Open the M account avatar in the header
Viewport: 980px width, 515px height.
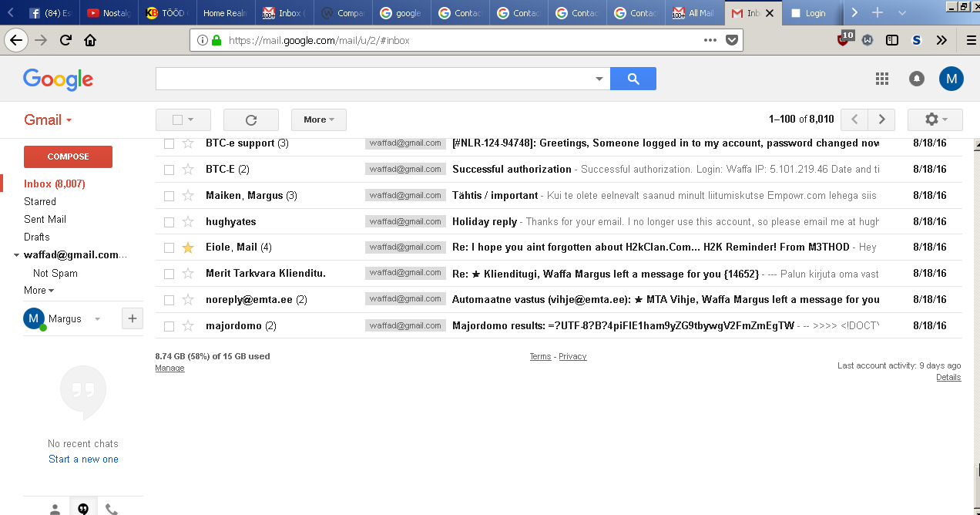951,79
